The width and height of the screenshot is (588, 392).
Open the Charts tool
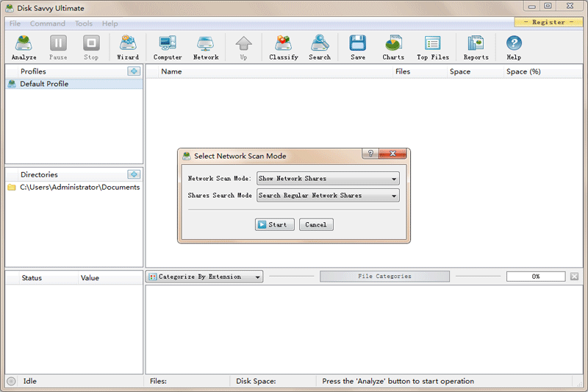tap(393, 47)
